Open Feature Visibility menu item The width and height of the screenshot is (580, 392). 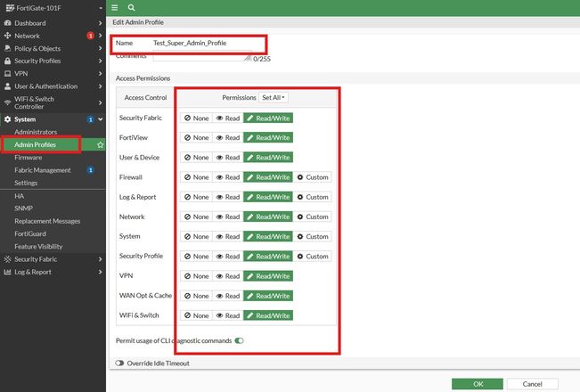[x=38, y=246]
